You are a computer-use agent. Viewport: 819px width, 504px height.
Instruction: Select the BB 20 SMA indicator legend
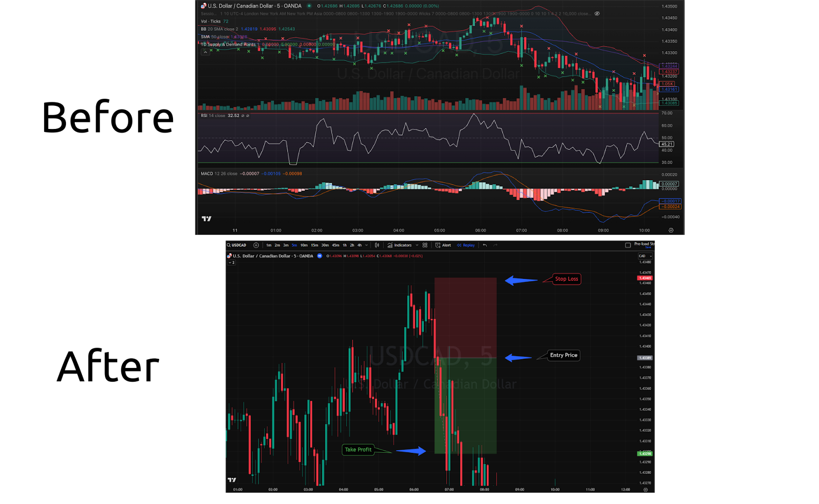coord(248,29)
